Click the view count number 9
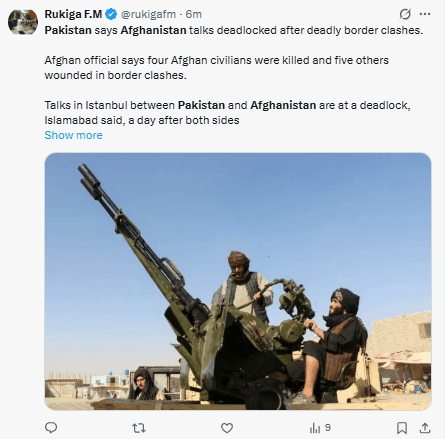Viewport: 445px width, 439px height. pos(328,427)
